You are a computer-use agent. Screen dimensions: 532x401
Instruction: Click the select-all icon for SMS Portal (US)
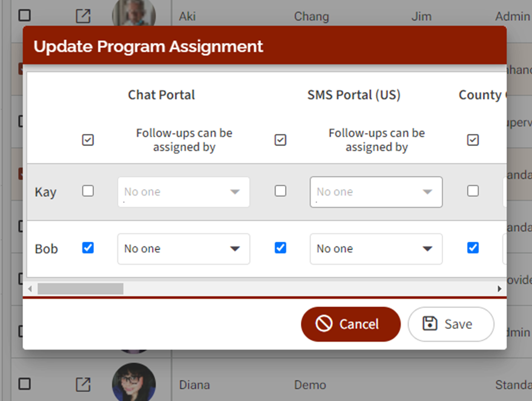coord(280,140)
